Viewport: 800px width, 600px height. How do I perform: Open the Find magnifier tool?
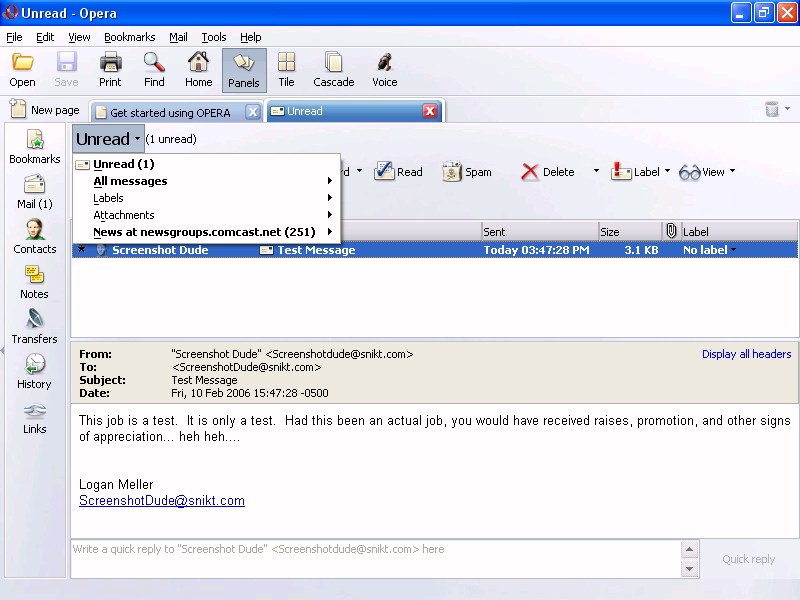[x=154, y=70]
